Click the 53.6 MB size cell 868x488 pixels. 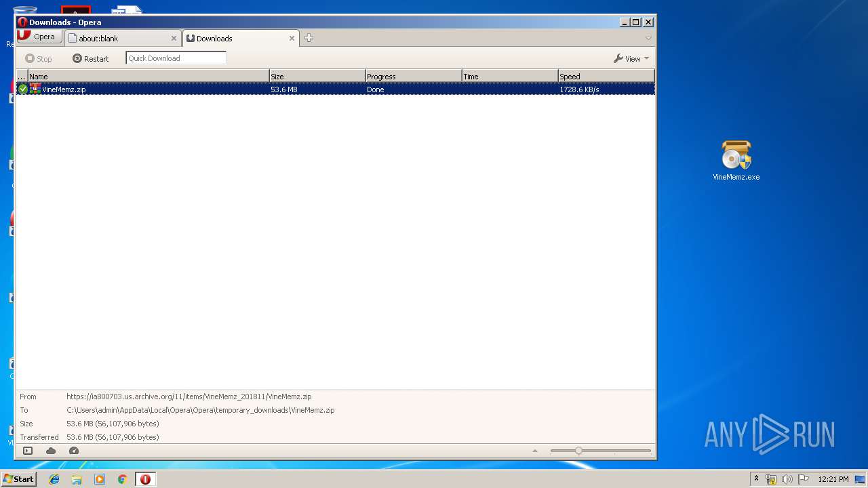coord(284,89)
